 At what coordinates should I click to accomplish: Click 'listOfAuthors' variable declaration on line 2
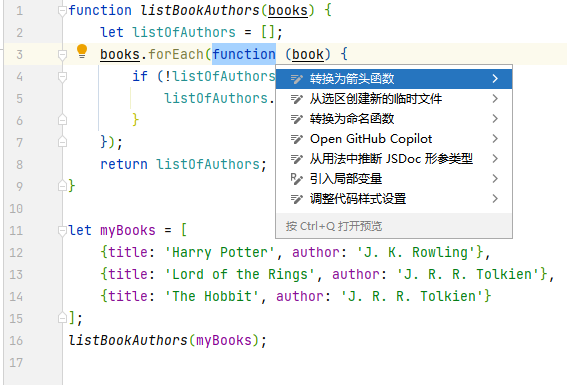(184, 33)
